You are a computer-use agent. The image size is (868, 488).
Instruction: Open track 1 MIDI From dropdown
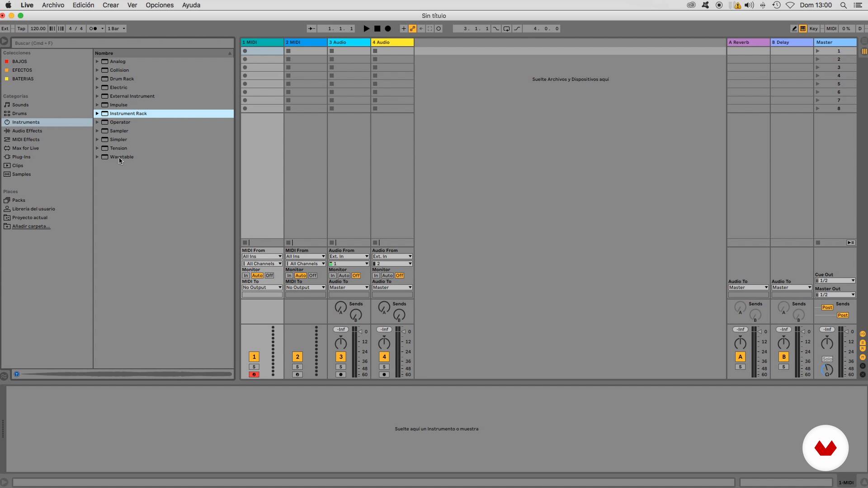[262, 257]
